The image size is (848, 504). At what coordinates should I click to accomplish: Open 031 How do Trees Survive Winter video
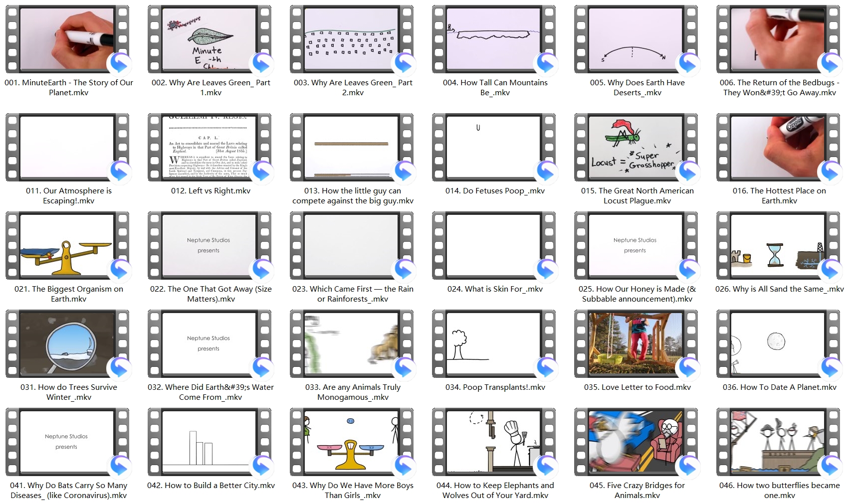pos(67,344)
